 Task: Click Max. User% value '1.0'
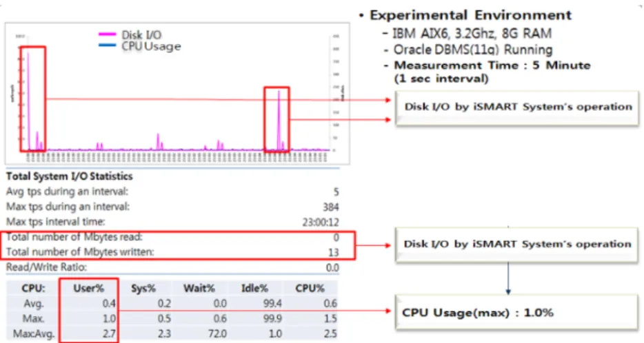pyautogui.click(x=109, y=318)
